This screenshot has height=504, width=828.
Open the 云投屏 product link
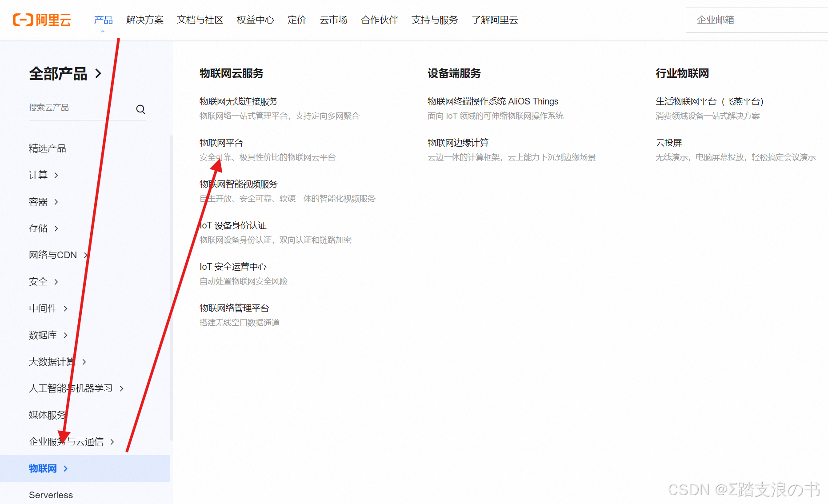pyautogui.click(x=669, y=143)
